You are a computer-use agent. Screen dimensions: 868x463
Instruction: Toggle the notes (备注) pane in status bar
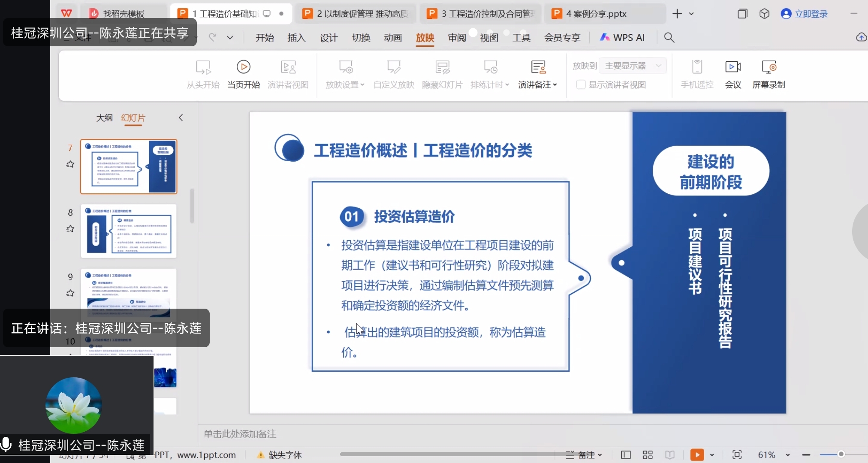click(584, 455)
